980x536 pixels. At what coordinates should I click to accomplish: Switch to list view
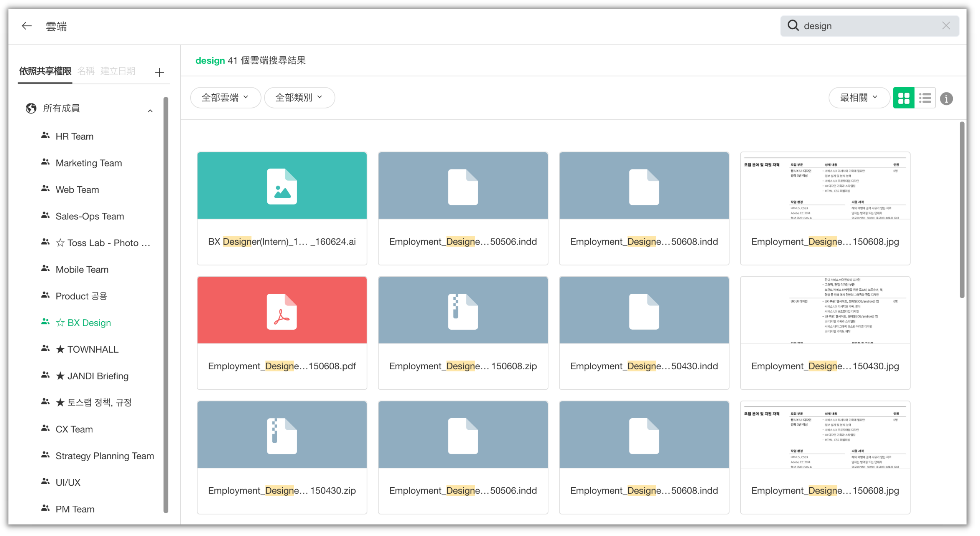tap(925, 98)
